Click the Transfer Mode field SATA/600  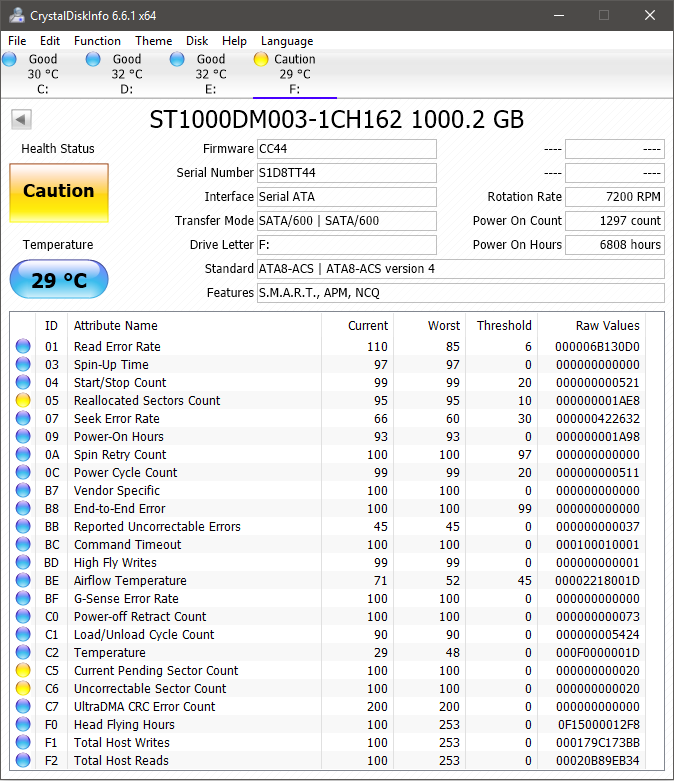coord(347,221)
